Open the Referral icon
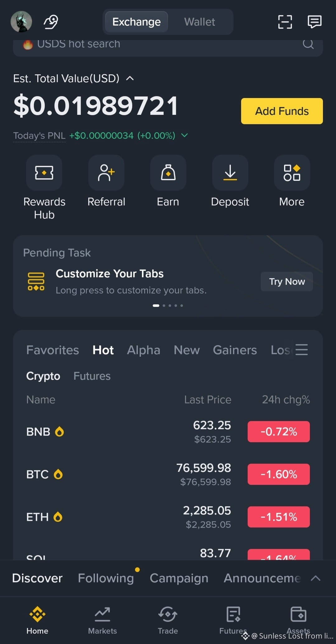Viewport: 336px width, 644px height. pyautogui.click(x=106, y=173)
